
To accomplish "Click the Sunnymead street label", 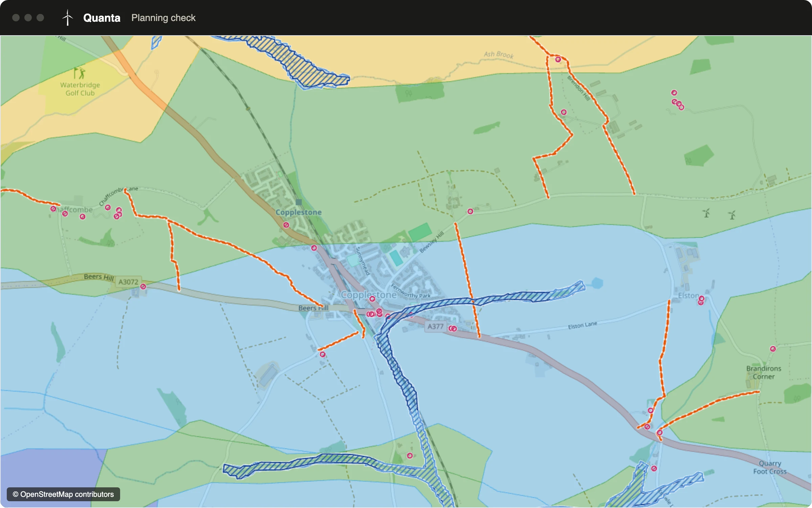I will [362, 261].
